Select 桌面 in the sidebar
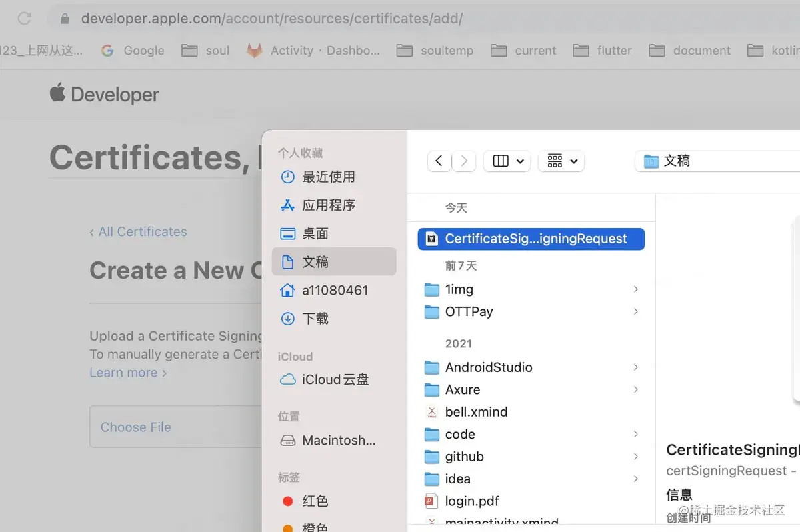 tap(334, 233)
